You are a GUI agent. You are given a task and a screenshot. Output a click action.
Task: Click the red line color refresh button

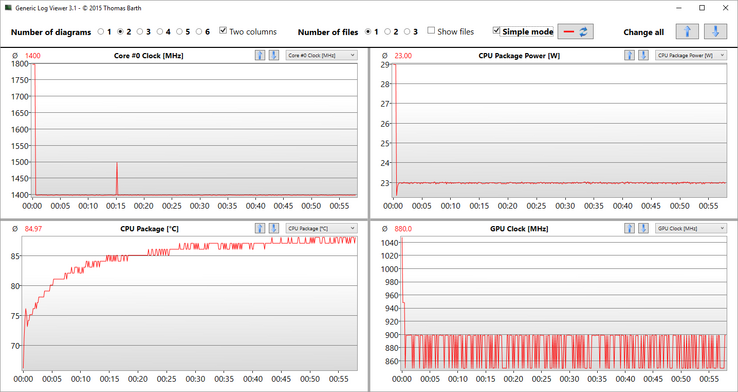[x=576, y=32]
